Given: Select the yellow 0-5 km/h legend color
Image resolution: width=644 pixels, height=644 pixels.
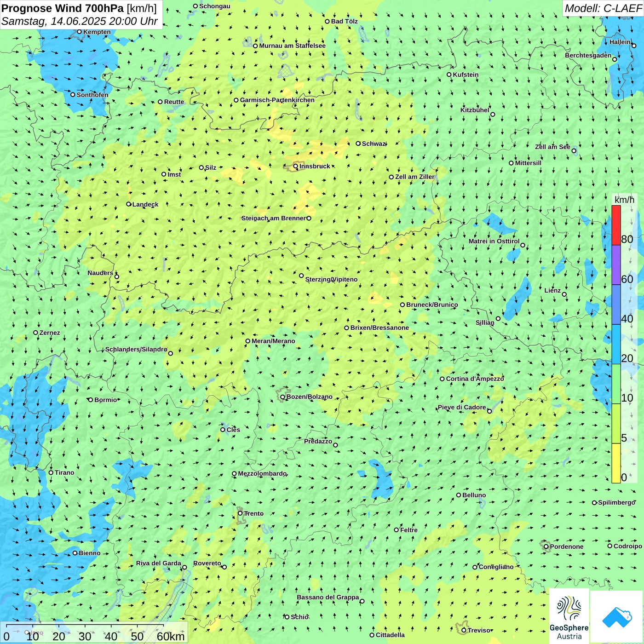Looking at the screenshot, I should coord(616,463).
